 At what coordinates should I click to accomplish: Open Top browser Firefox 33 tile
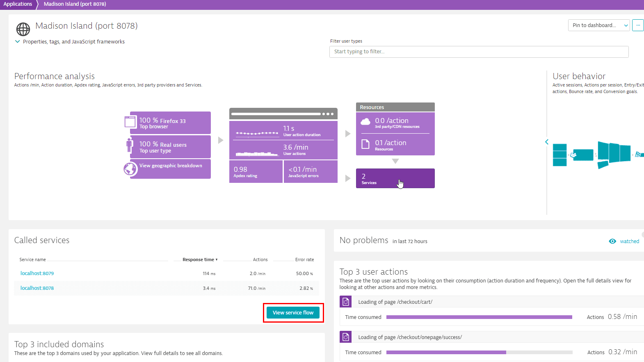point(170,123)
